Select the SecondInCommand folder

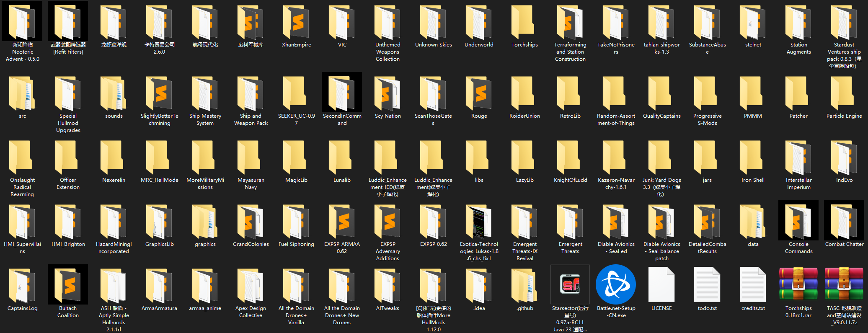pos(342,93)
